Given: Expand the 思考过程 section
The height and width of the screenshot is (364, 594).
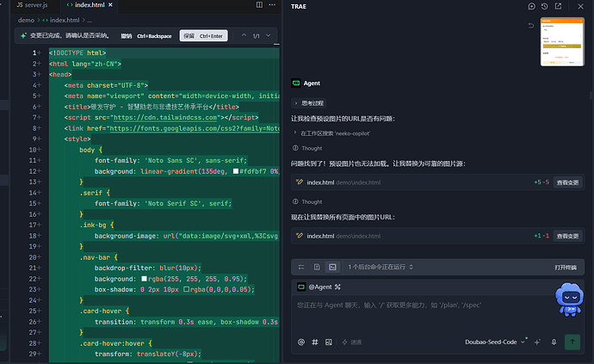Looking at the screenshot, I should [x=309, y=103].
